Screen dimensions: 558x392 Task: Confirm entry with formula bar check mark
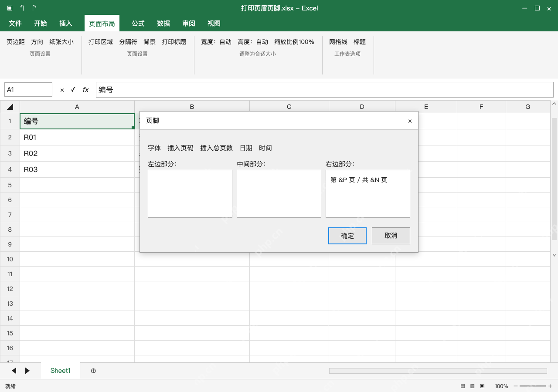[x=73, y=90]
